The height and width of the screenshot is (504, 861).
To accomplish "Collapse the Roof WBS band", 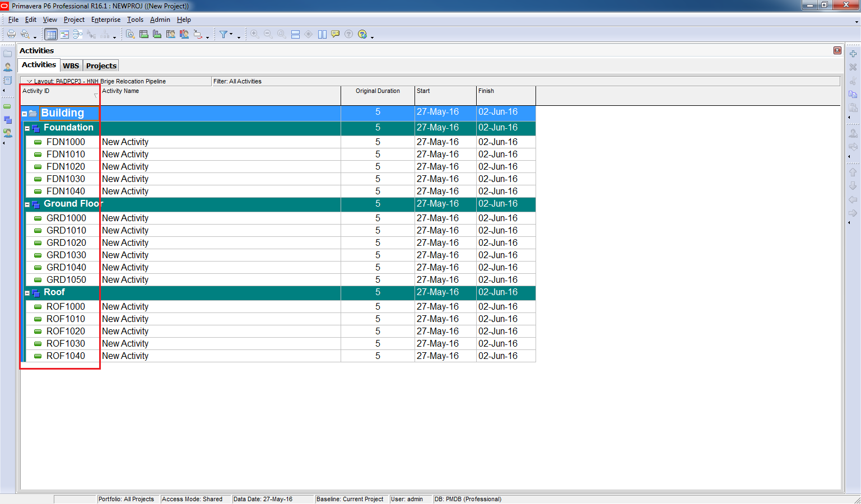I will tap(27, 293).
